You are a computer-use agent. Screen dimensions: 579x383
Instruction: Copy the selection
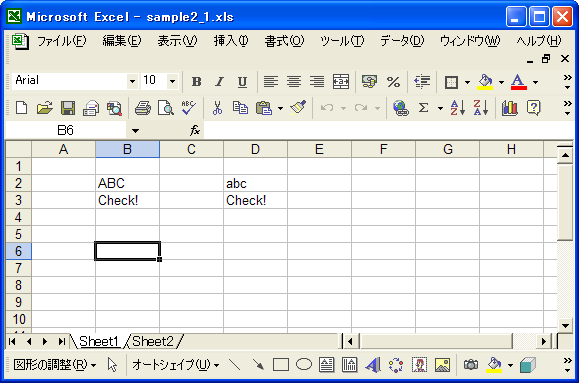pos(240,108)
